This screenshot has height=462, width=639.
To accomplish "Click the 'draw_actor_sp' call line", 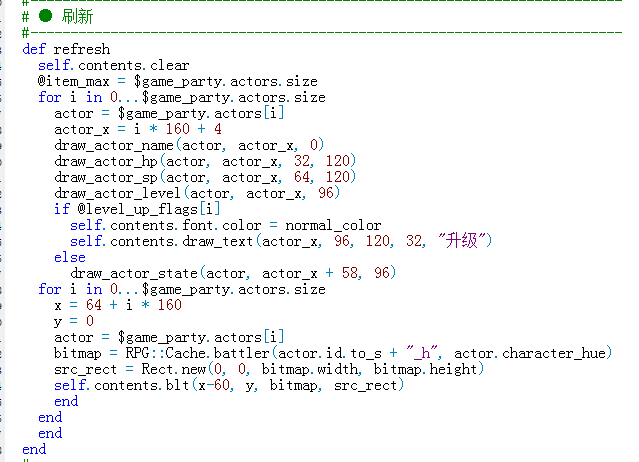I will [205, 177].
